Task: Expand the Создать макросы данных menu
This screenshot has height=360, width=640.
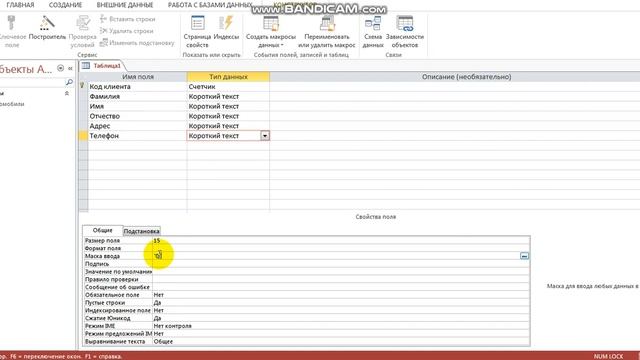Action: (x=271, y=32)
